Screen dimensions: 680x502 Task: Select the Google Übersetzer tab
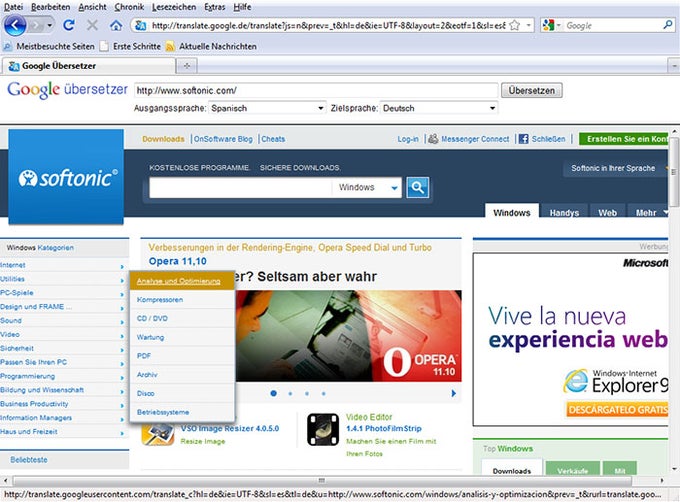(88, 66)
